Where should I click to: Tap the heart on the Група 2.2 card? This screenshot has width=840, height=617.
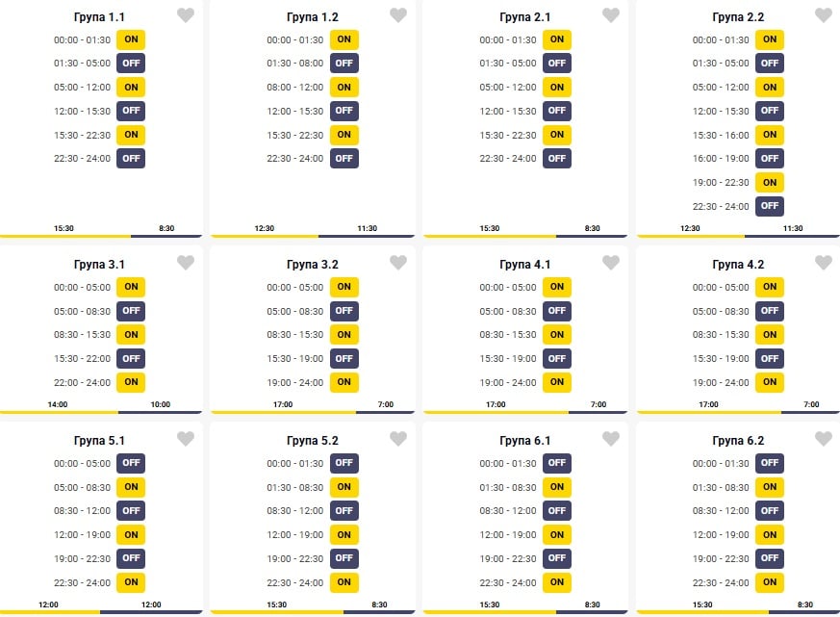824,15
